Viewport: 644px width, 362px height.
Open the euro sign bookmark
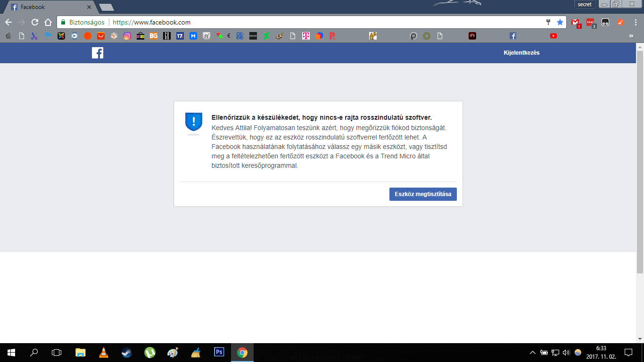229,36
